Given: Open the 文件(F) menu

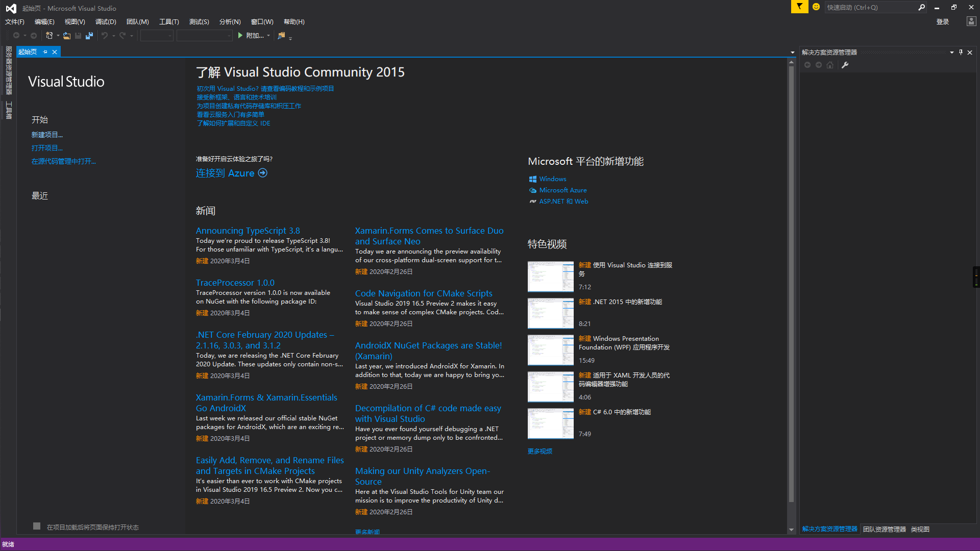Looking at the screenshot, I should [15, 22].
